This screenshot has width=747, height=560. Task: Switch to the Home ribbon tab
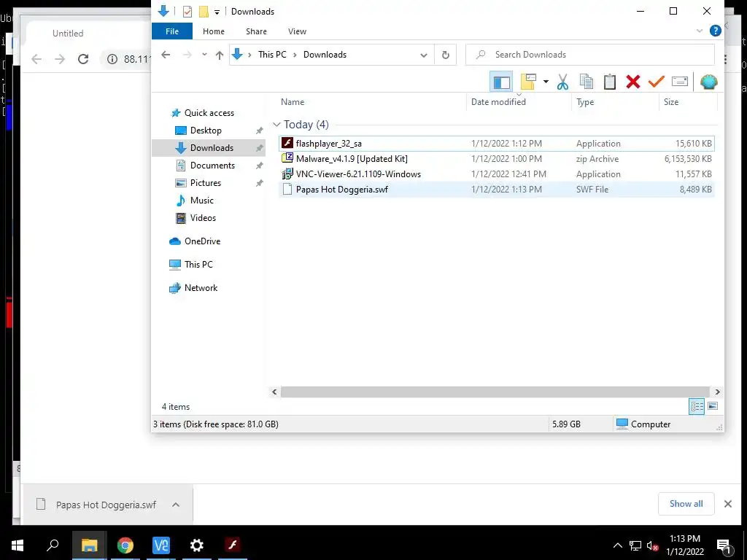[x=214, y=31]
